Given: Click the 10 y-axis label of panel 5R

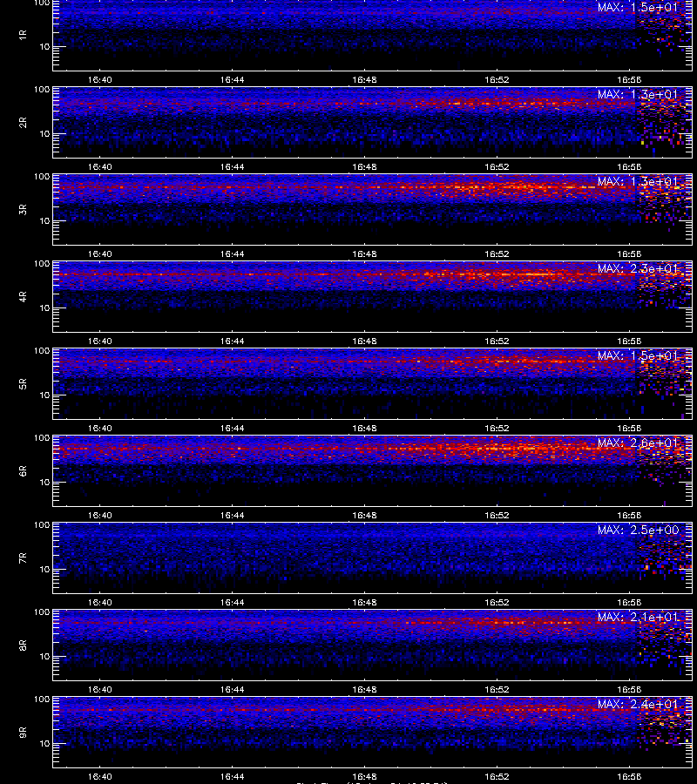Looking at the screenshot, I should click(x=44, y=395).
